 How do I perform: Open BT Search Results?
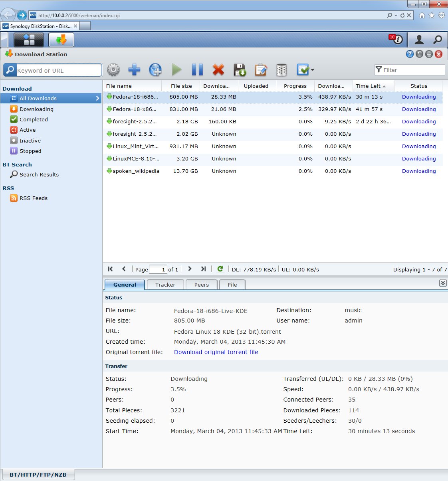point(39,174)
